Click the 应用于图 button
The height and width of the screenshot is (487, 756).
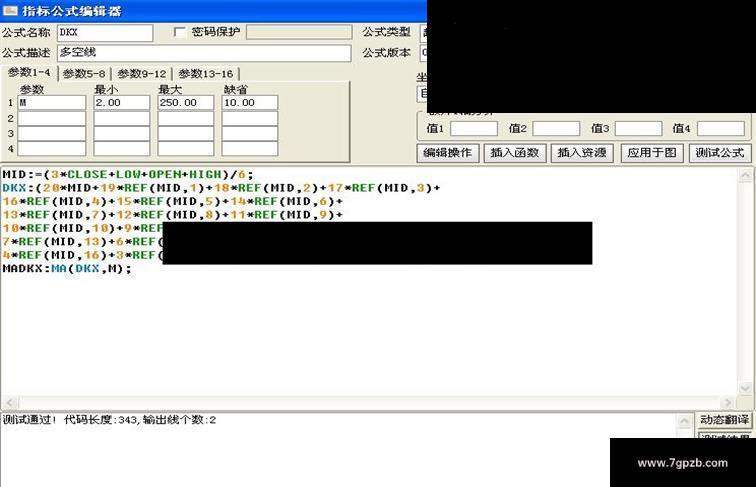tap(652, 153)
